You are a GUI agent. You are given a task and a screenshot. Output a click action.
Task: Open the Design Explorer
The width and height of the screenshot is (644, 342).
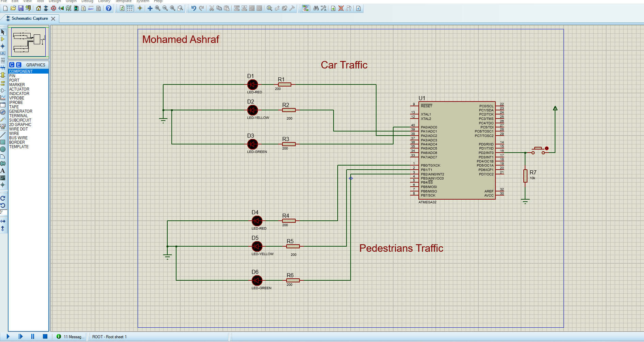tap(68, 9)
